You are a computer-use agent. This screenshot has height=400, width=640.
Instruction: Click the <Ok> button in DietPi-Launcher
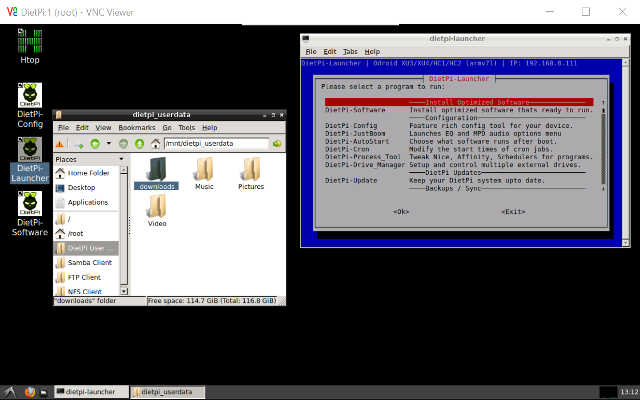pyautogui.click(x=400, y=211)
